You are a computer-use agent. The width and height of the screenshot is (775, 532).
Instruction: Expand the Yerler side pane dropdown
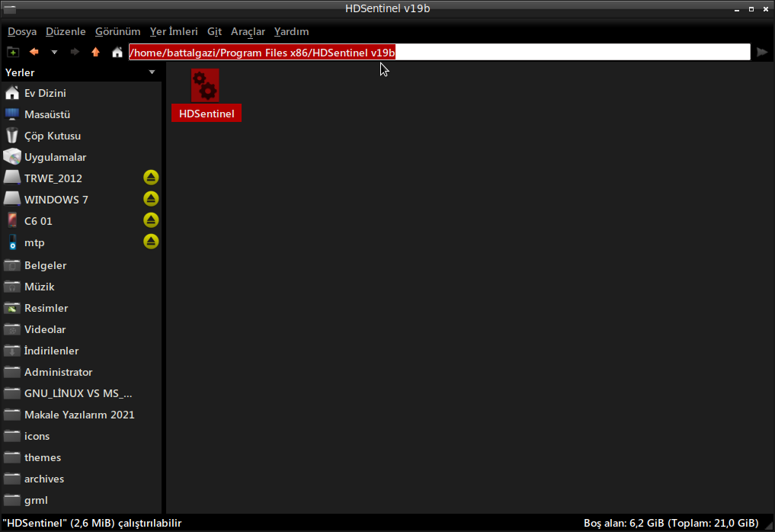pos(152,72)
